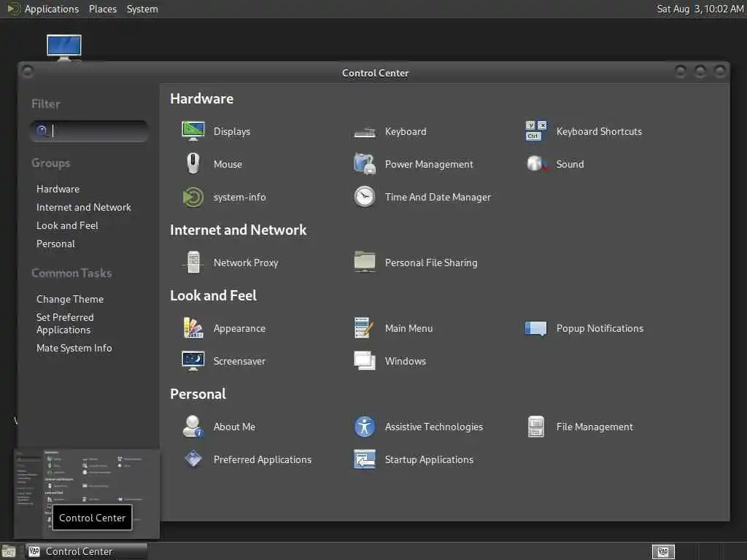Open the Displays icon
The width and height of the screenshot is (747, 560).
(x=193, y=131)
